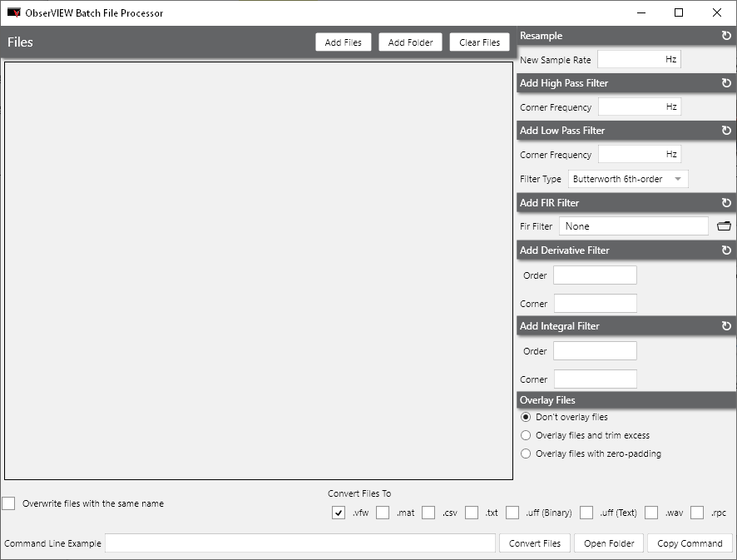Click the Overlay Files section header
This screenshot has height=560, width=737.
pyautogui.click(x=626, y=400)
